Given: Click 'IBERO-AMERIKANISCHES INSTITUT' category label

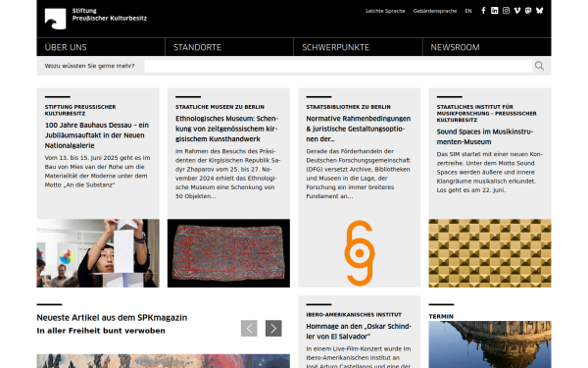Looking at the screenshot, I should [354, 315].
